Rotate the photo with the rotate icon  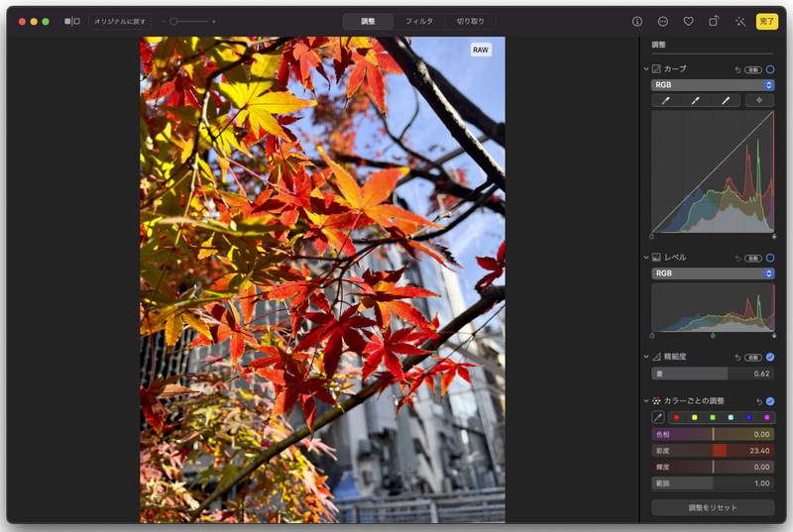tap(714, 21)
